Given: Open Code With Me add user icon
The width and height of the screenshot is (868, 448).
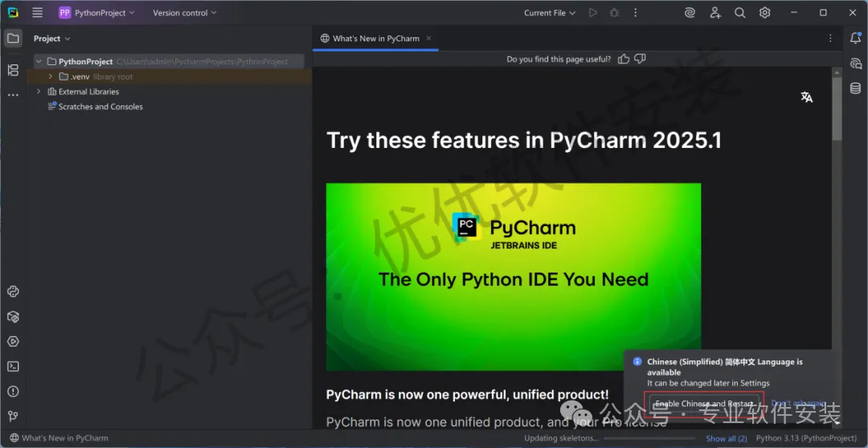Looking at the screenshot, I should tap(715, 12).
